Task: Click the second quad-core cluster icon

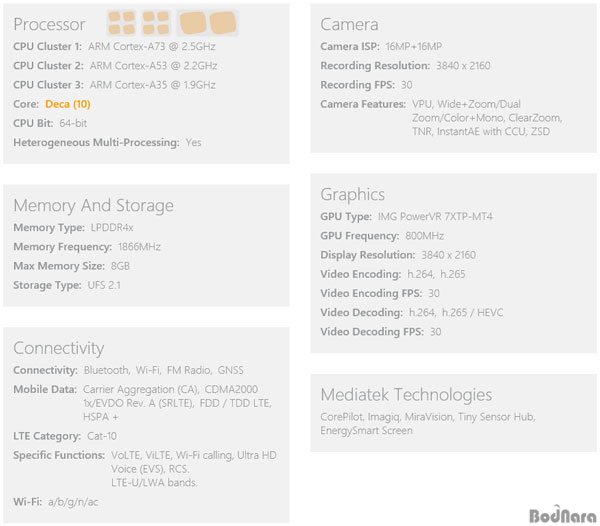Action: (x=156, y=23)
